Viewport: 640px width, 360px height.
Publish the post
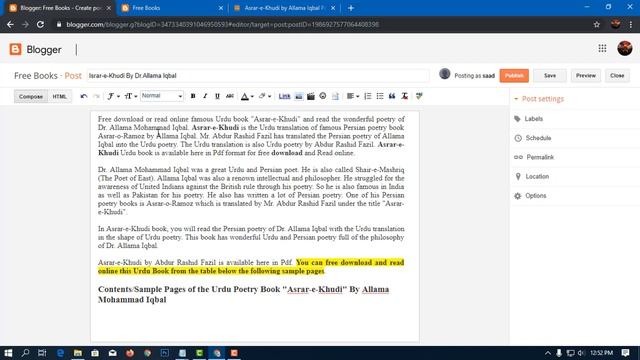[x=514, y=76]
